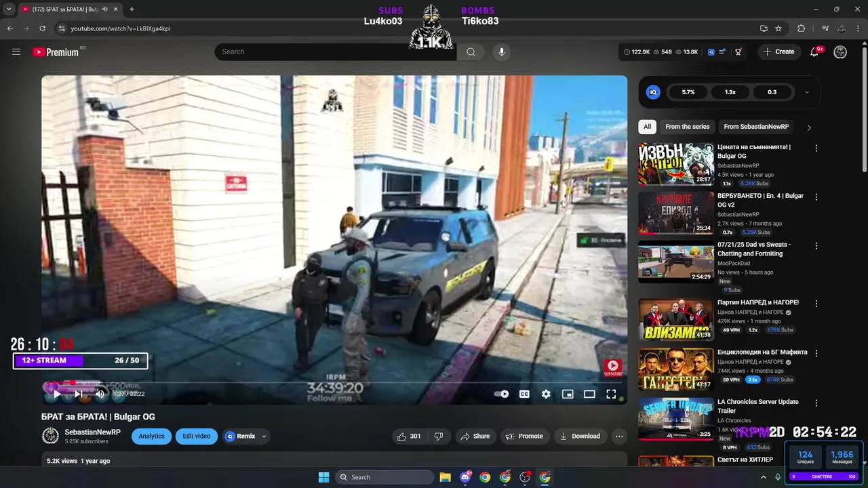Screen dimensions: 868x488
Task: Open options for Цената на съмненията video
Action: tap(816, 148)
